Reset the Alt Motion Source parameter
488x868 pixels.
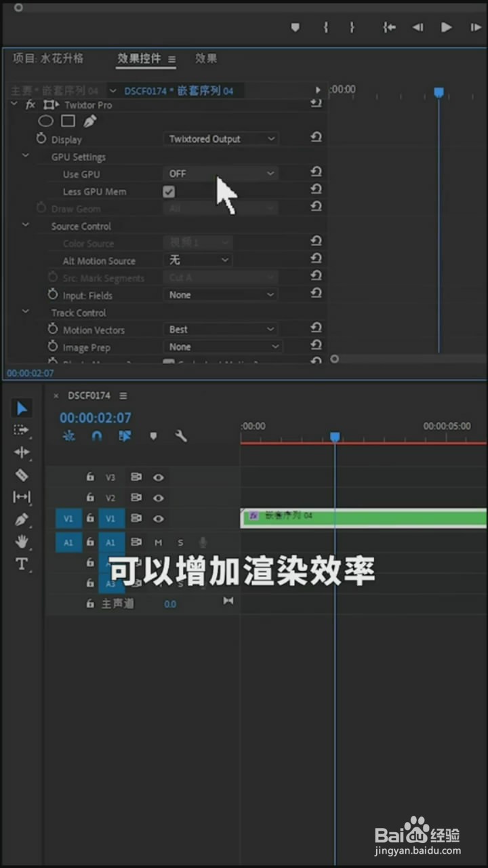(316, 259)
